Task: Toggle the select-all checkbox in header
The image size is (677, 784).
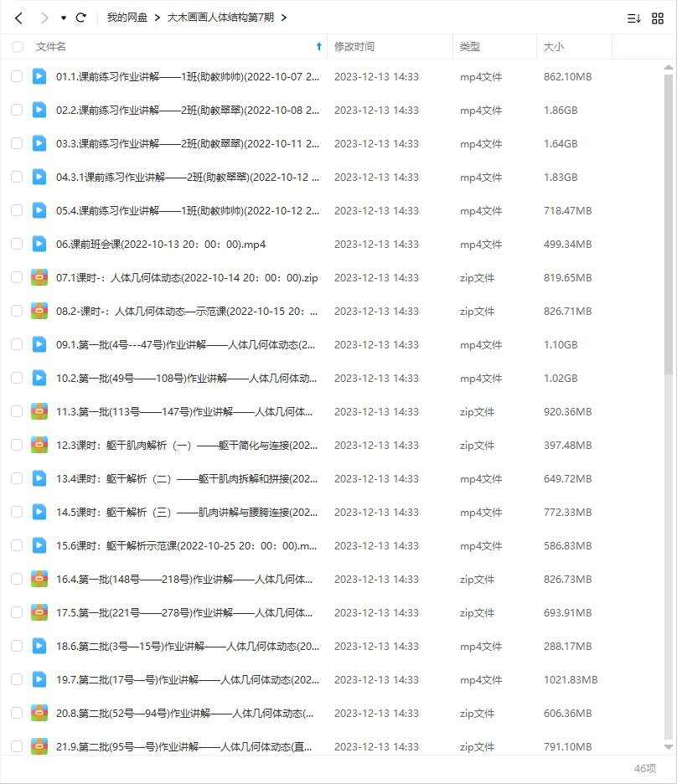Action: pyautogui.click(x=18, y=47)
